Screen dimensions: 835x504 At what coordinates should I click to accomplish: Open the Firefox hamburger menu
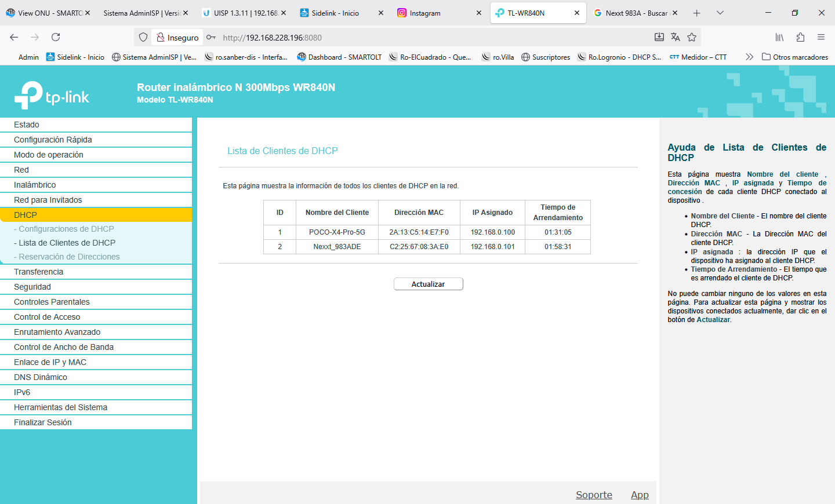pyautogui.click(x=821, y=37)
